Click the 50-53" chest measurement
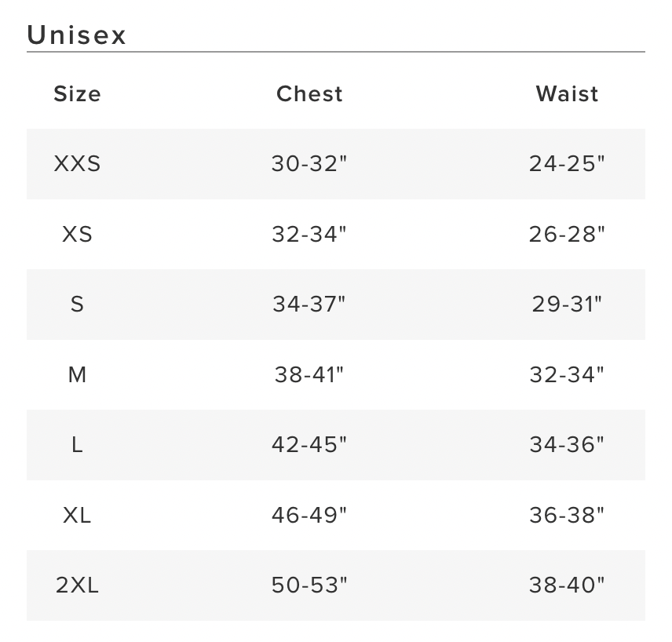This screenshot has width=672, height=642. [x=309, y=585]
